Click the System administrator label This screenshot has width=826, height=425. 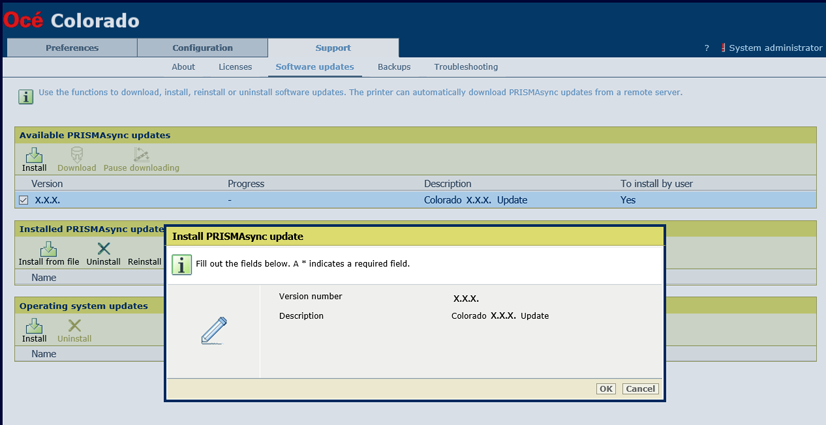click(775, 48)
